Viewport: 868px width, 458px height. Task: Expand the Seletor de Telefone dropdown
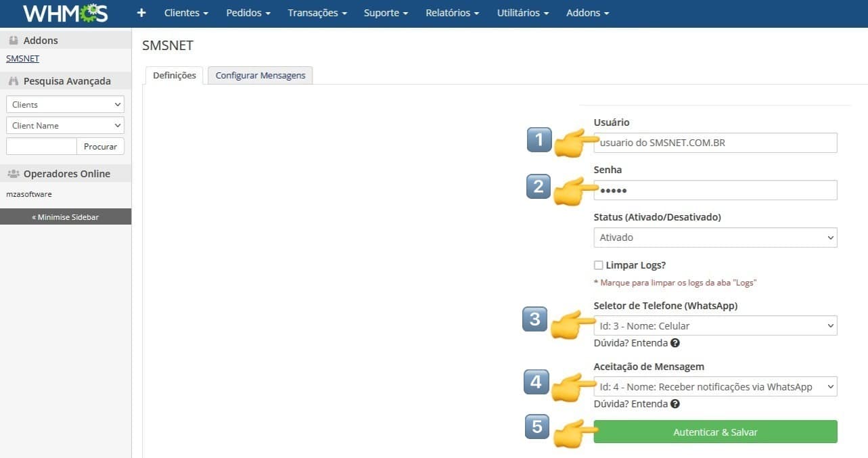click(715, 325)
